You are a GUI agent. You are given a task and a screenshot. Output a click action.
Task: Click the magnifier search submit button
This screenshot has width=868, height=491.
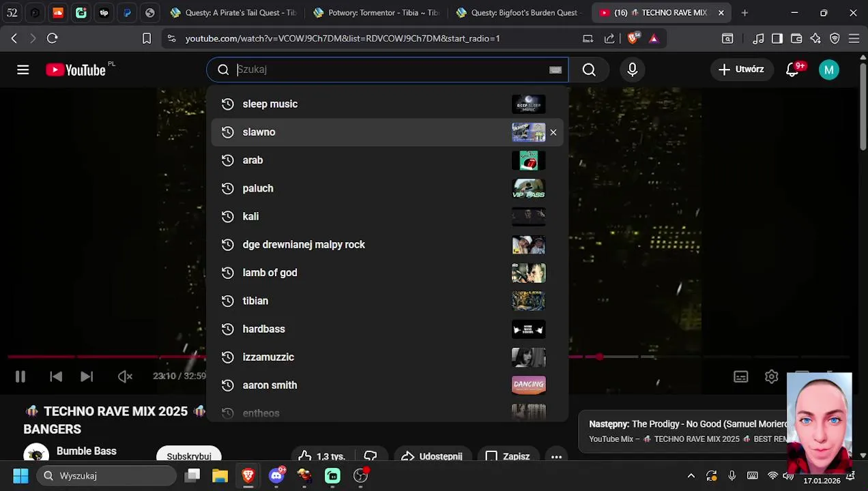click(589, 70)
